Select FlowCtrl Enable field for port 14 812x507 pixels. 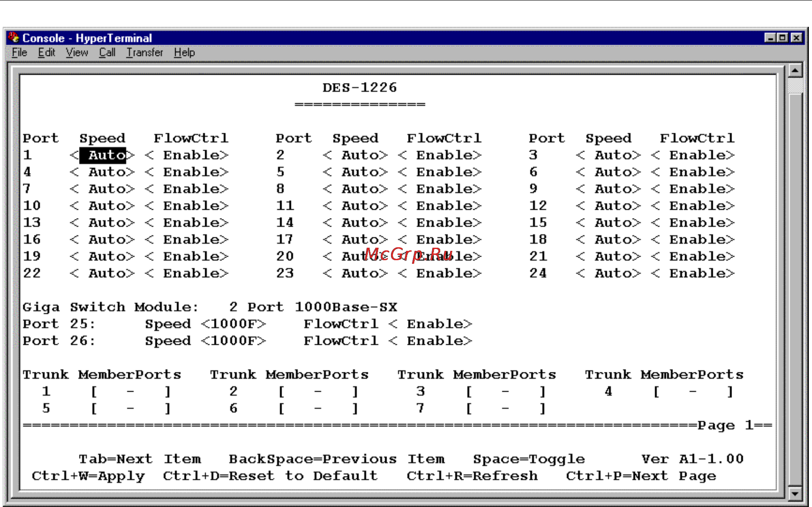pos(440,223)
